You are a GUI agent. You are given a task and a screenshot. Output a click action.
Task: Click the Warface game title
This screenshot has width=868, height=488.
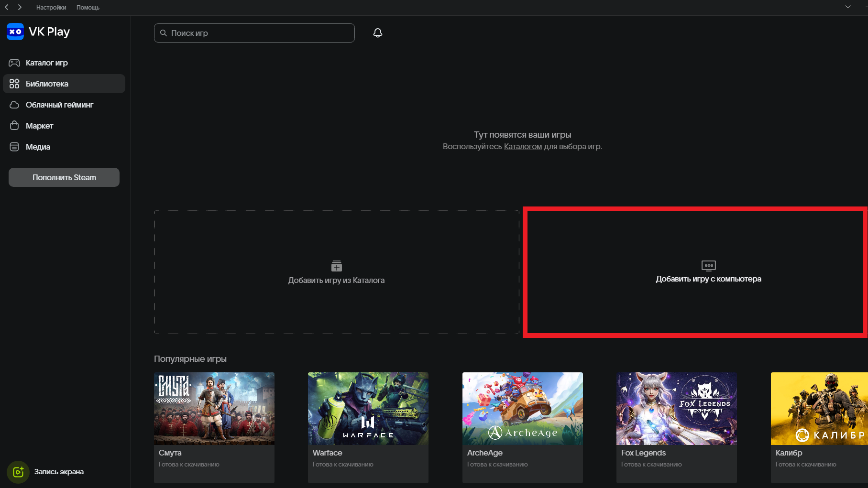(328, 453)
